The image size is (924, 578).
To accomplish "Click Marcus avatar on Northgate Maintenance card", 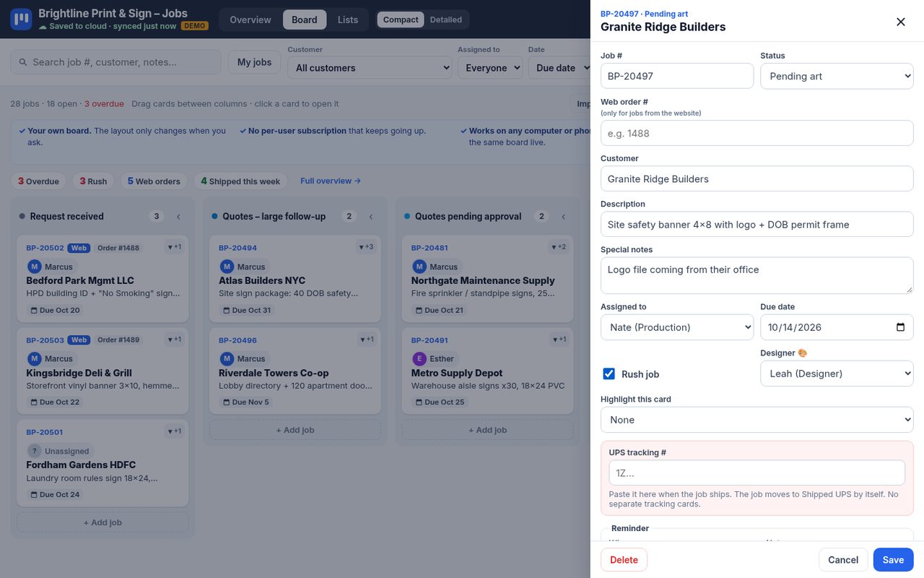I will click(x=419, y=267).
